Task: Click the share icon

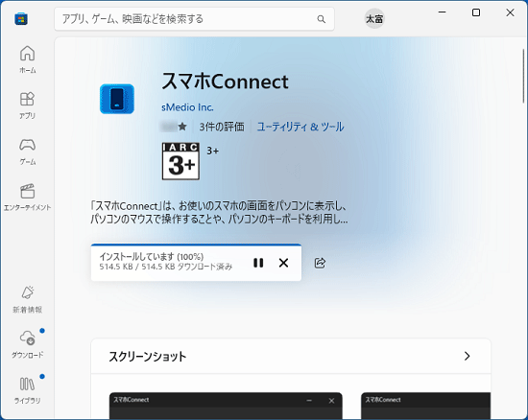Action: [320, 263]
